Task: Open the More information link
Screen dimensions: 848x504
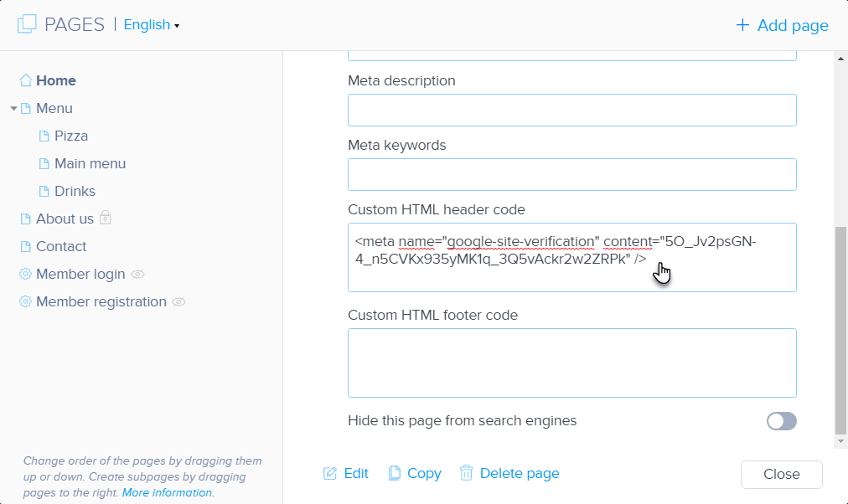Action: pyautogui.click(x=167, y=493)
